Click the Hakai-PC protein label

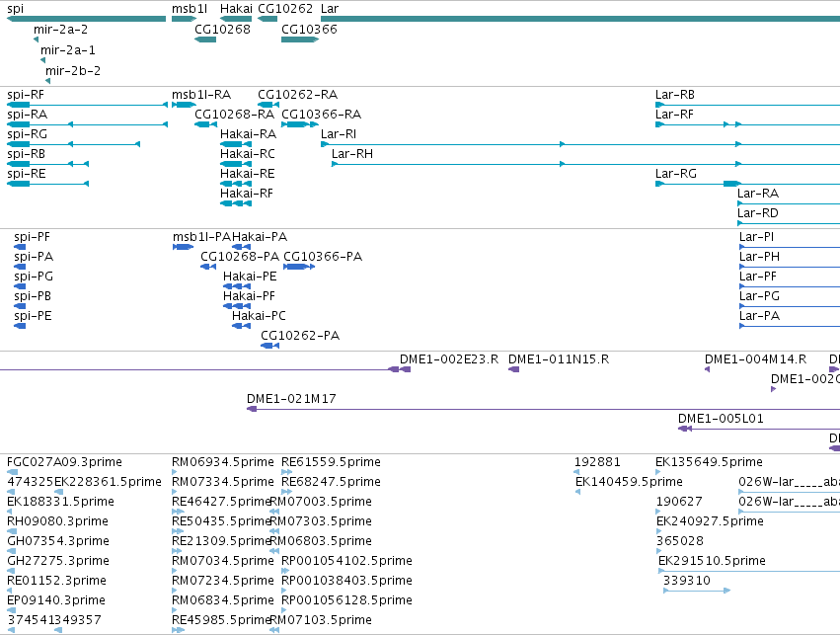click(260, 316)
